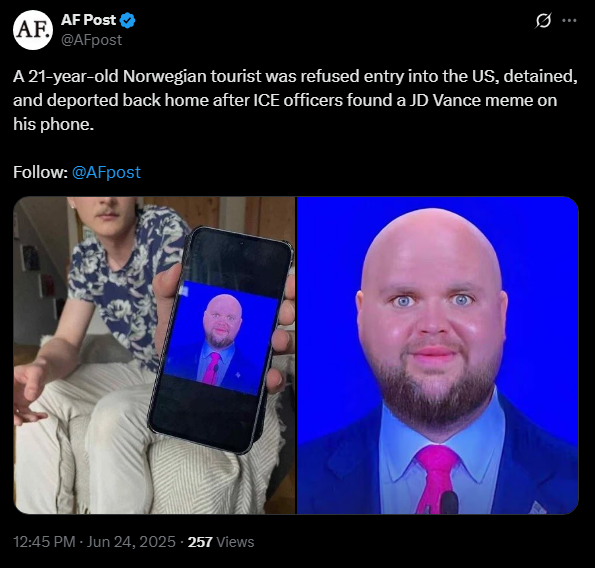
Task: Follow the blue @AFpost mention link
Action: click(x=106, y=172)
